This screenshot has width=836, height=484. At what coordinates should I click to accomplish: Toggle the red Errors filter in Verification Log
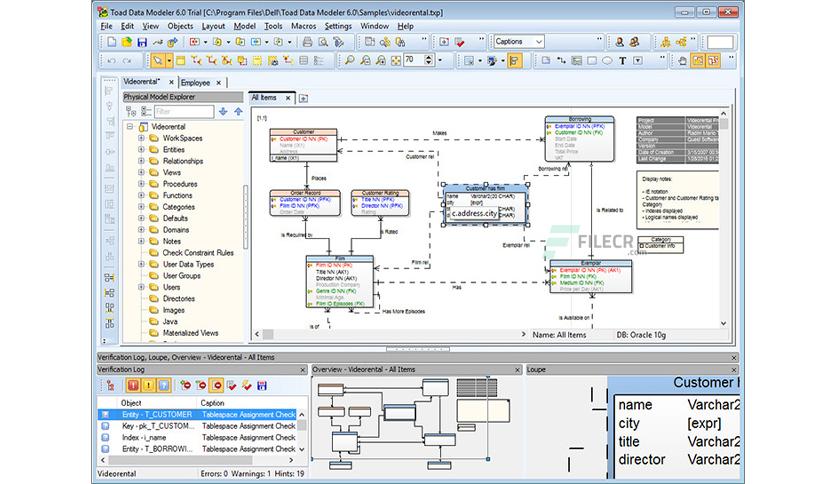[133, 385]
